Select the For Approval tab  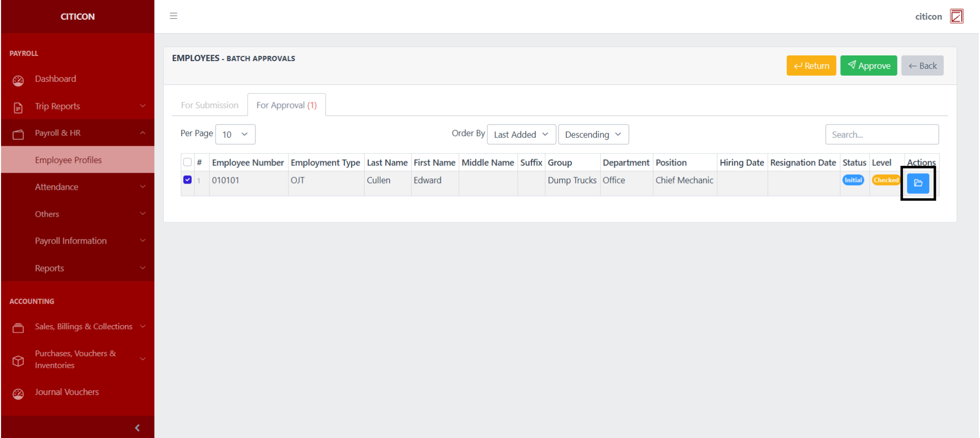[286, 105]
